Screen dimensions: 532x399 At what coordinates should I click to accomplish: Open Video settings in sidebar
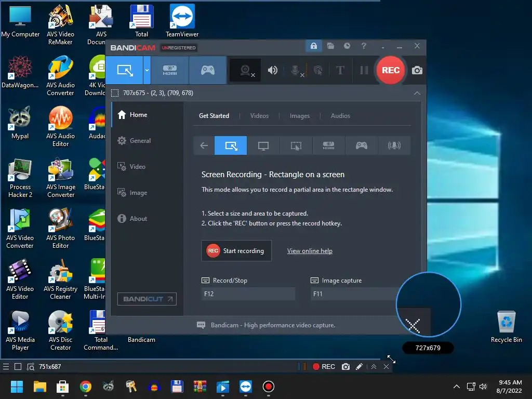point(147,167)
